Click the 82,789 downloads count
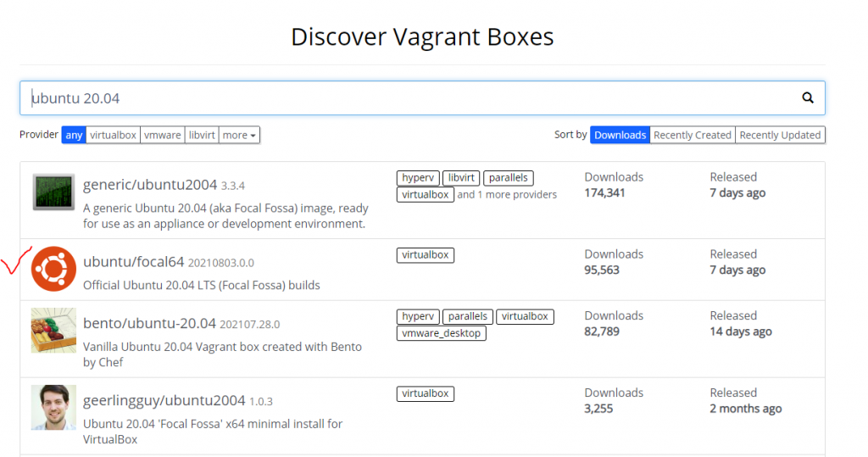The image size is (868, 457). 602,332
